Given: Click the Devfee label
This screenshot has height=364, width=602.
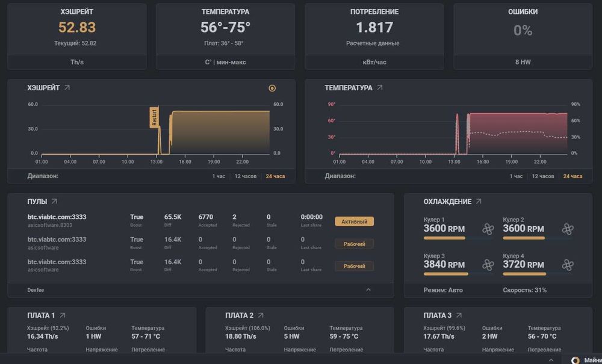Looking at the screenshot, I should click(36, 291).
